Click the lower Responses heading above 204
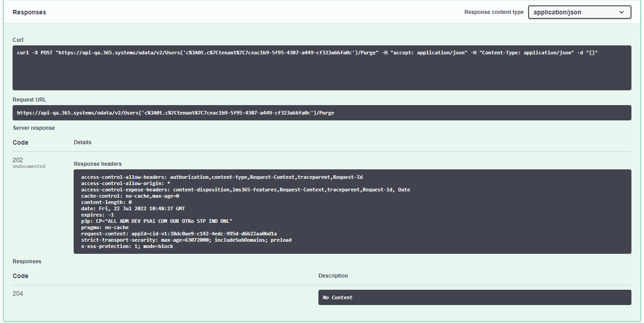 click(27, 261)
